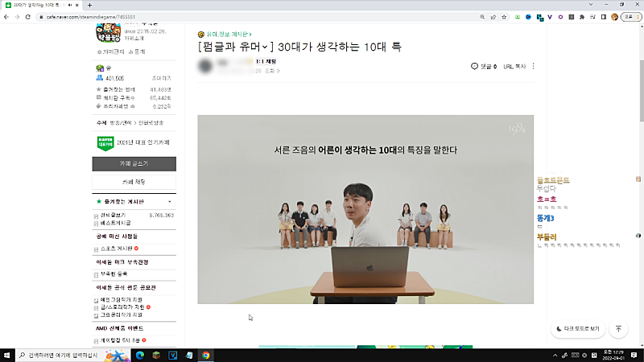Open the blue circular extension icon

coord(528,17)
